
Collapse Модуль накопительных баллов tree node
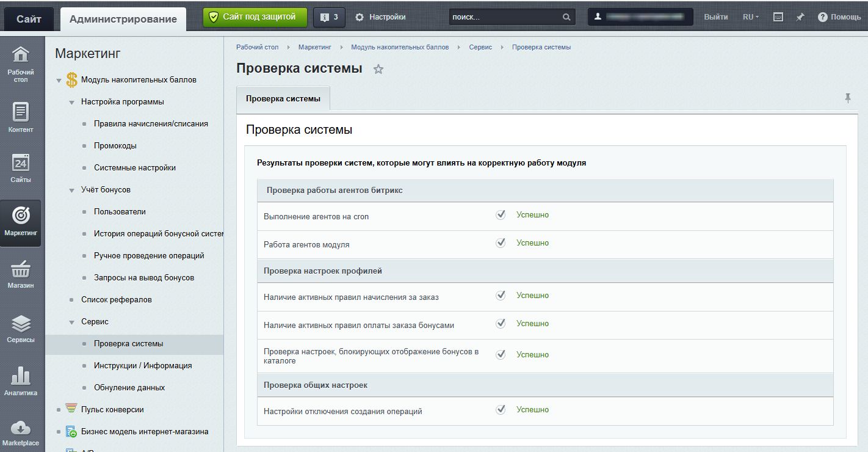(x=59, y=80)
